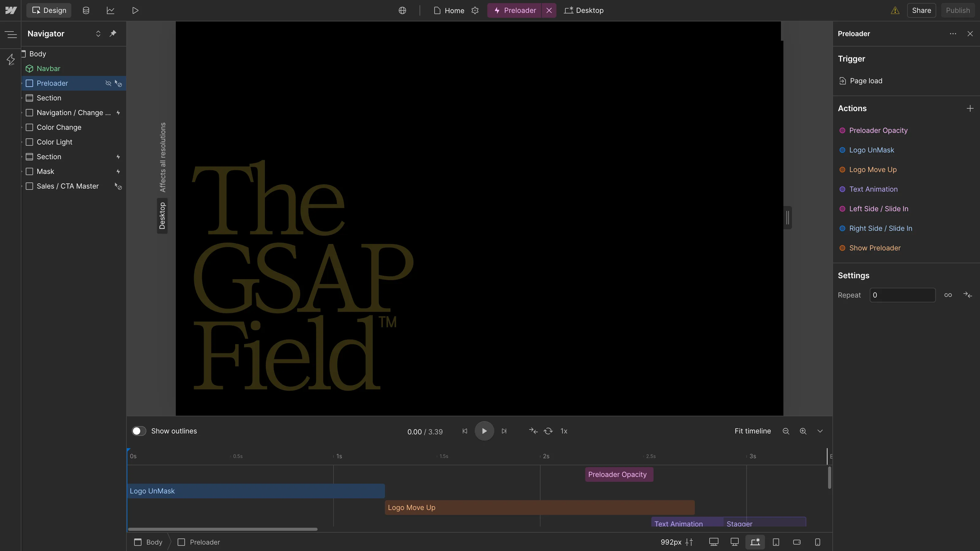Select Logo Move Up clip on timeline
The image size is (980, 551).
[x=540, y=508]
